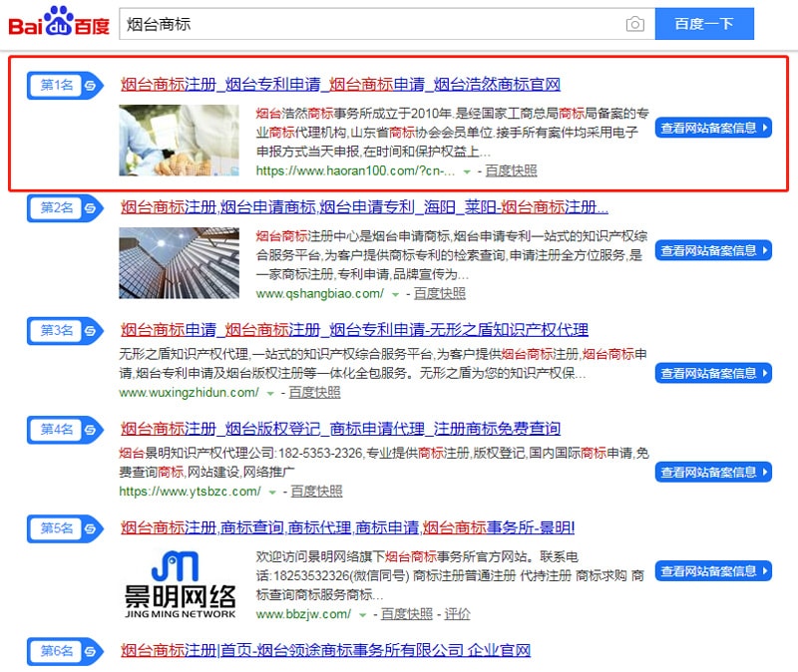Click URL https://www.haoran100.com
This screenshot has height=672, width=798.
pos(355,170)
